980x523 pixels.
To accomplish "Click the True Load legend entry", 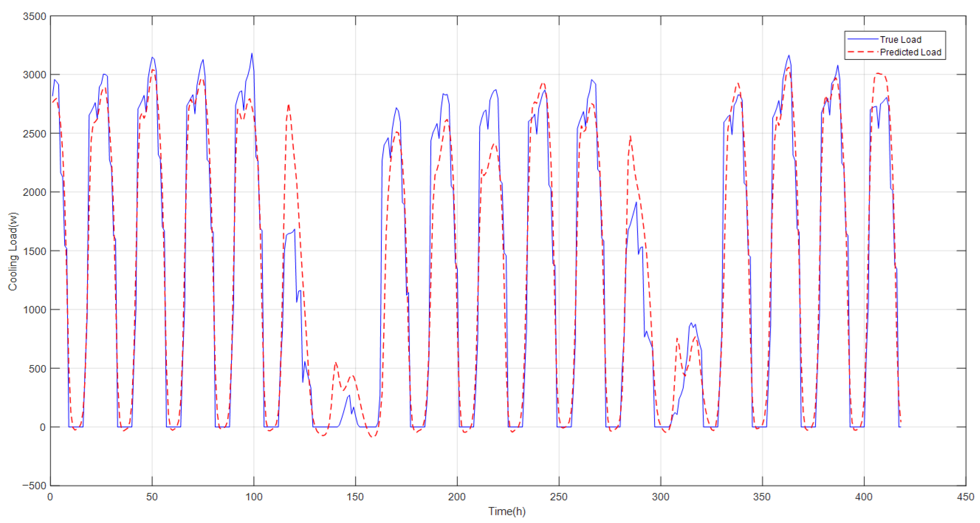I will click(x=900, y=40).
